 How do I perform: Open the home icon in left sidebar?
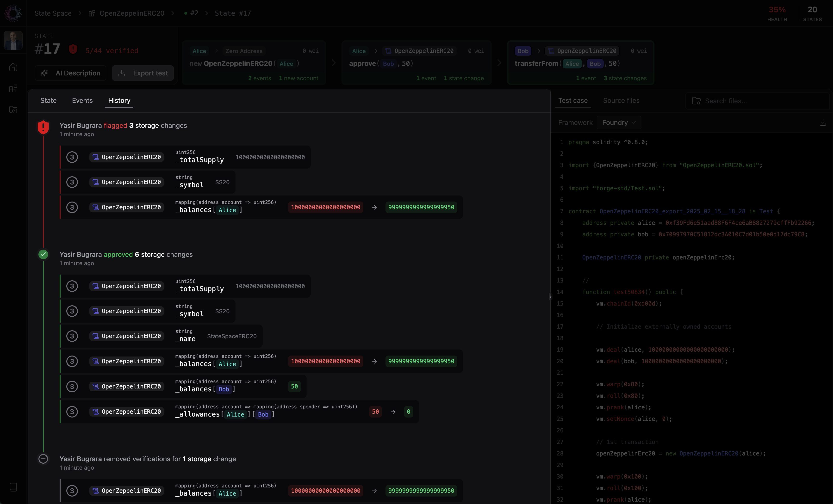tap(13, 67)
